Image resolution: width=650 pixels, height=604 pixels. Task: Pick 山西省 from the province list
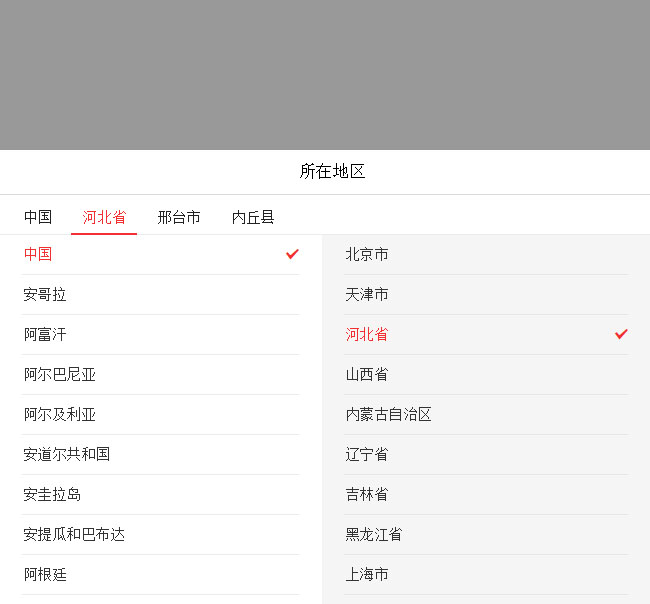click(367, 374)
